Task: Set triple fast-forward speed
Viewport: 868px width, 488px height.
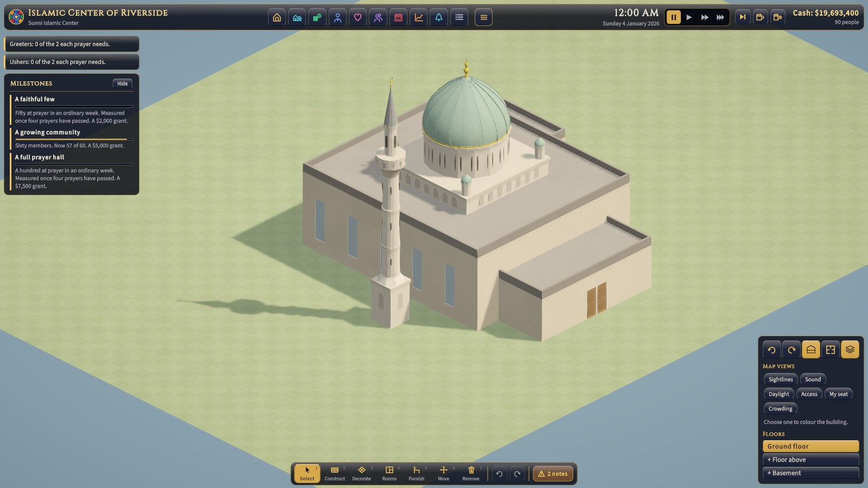Action: pos(720,17)
